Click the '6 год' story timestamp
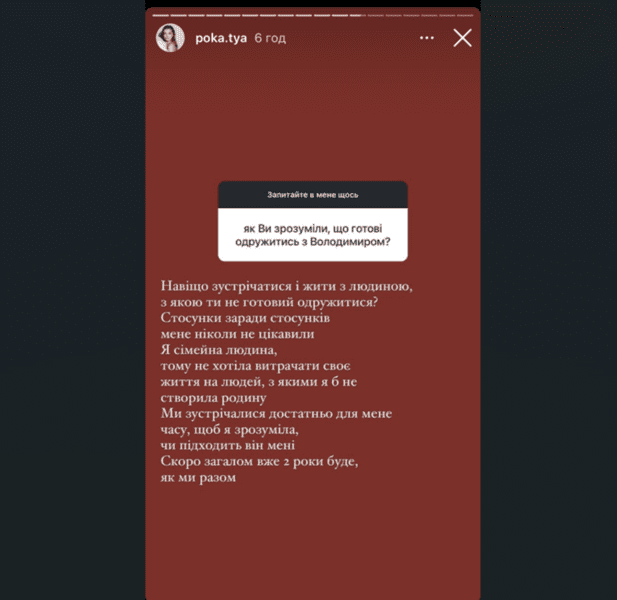 point(270,38)
